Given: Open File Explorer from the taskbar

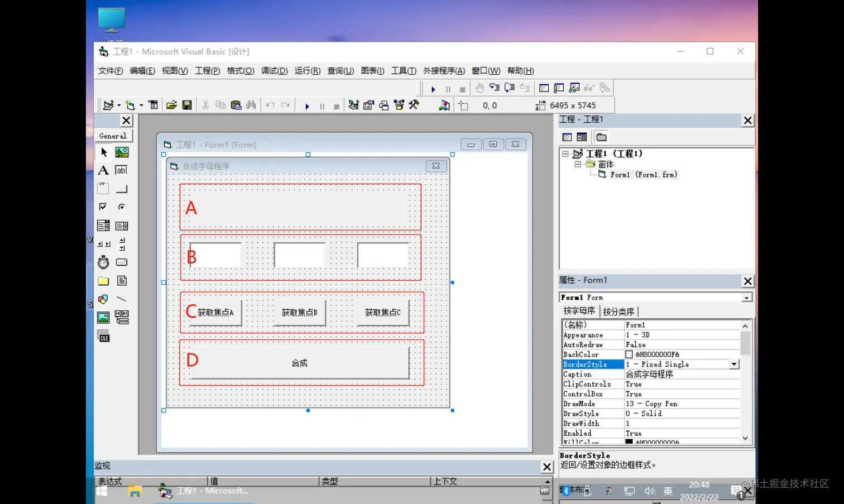Looking at the screenshot, I should tap(135, 491).
